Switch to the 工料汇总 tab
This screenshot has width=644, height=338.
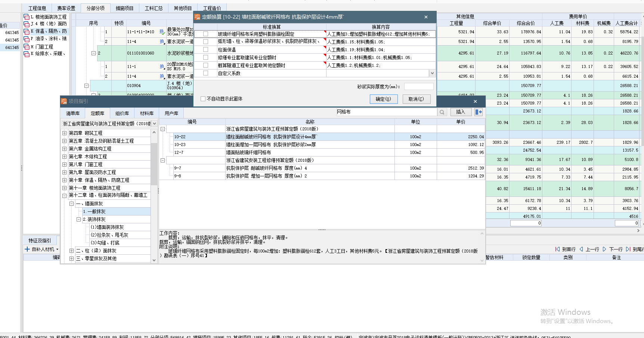tap(154, 8)
